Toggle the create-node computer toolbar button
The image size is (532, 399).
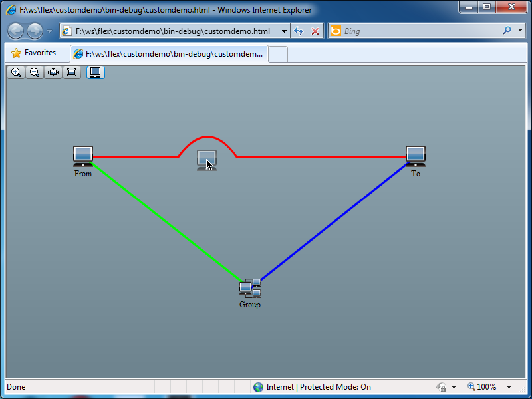[x=96, y=72]
